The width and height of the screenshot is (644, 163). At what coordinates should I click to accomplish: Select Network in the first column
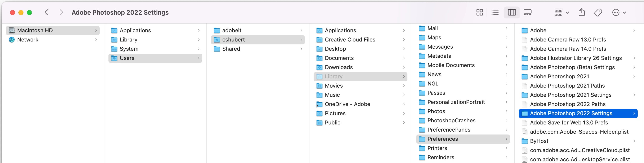27,40
